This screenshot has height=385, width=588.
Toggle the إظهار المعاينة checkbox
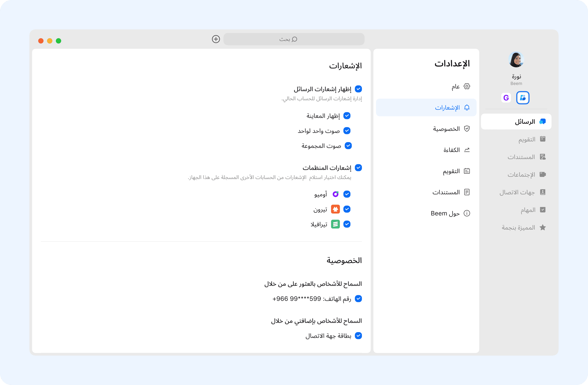347,116
